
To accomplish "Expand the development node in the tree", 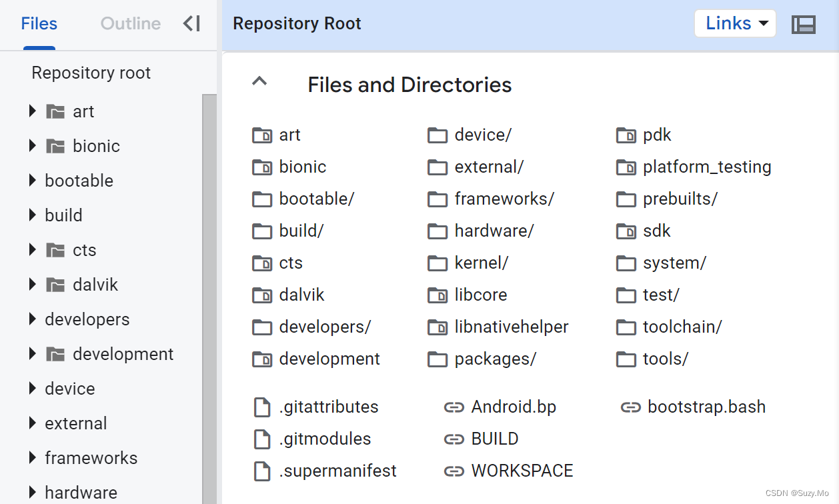I will point(32,354).
